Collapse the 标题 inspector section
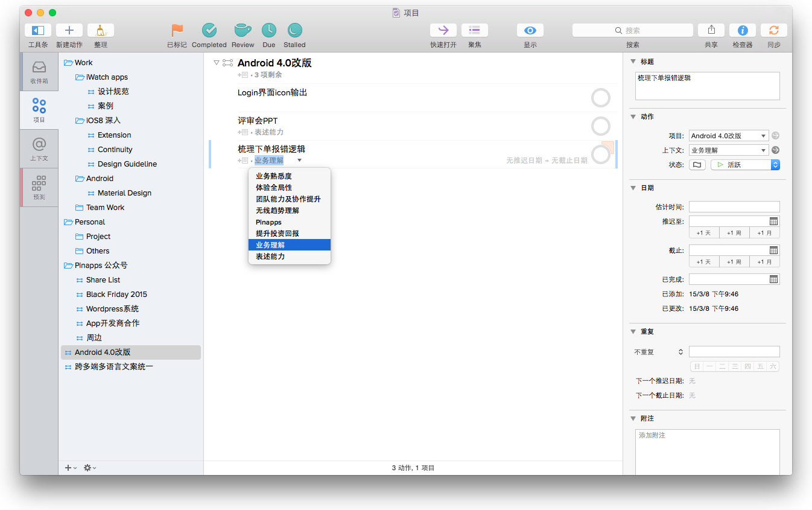Screen dimensions: 812x510 (x=633, y=62)
